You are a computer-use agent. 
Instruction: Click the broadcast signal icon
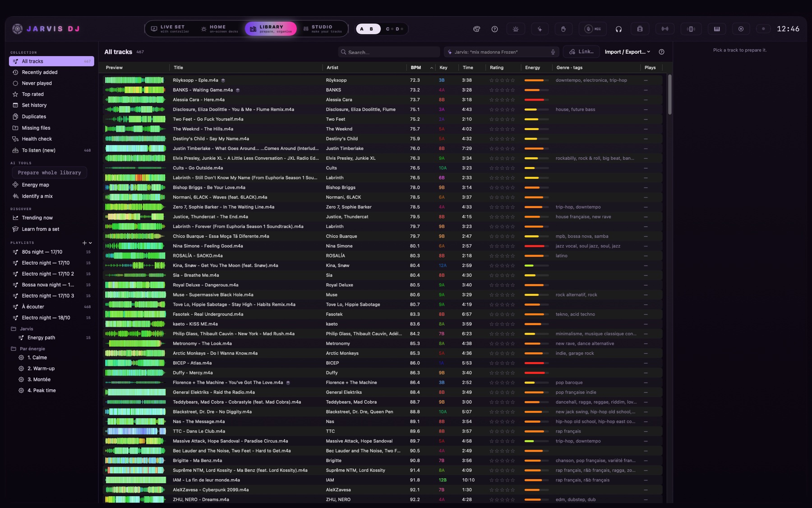tap(665, 29)
